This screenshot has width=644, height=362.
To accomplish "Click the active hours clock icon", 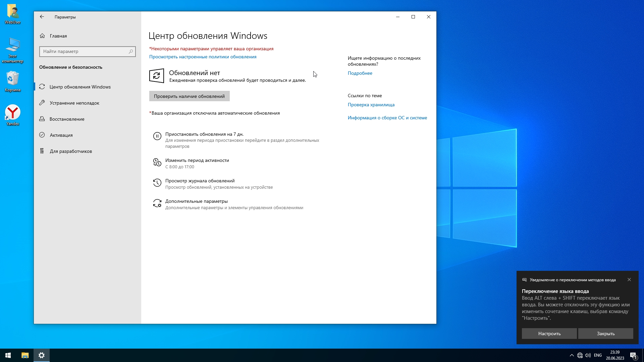I will click(x=157, y=163).
